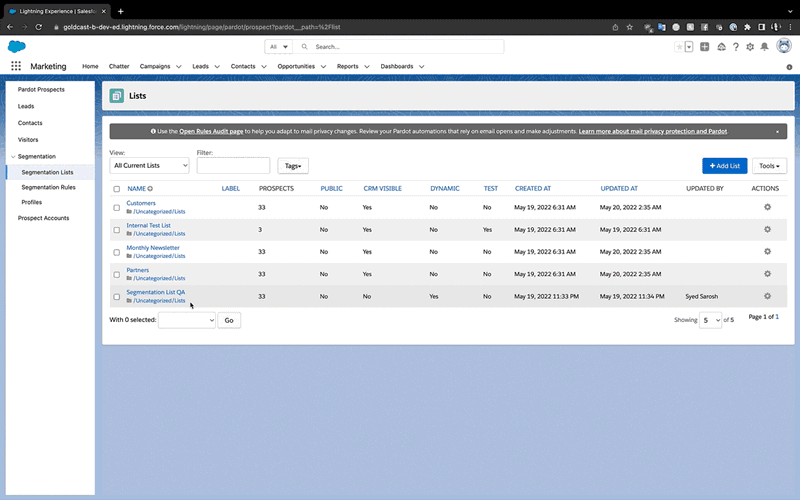Click the Help question mark icon

pyautogui.click(x=736, y=47)
